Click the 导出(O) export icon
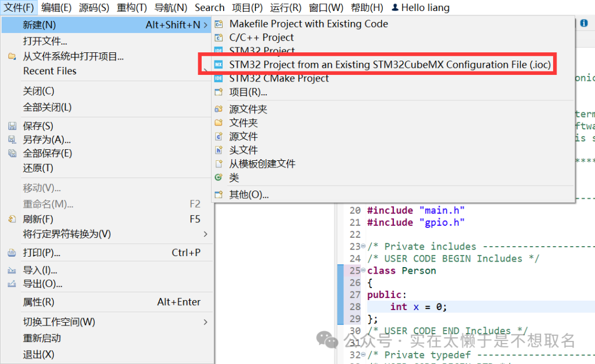 (12, 284)
